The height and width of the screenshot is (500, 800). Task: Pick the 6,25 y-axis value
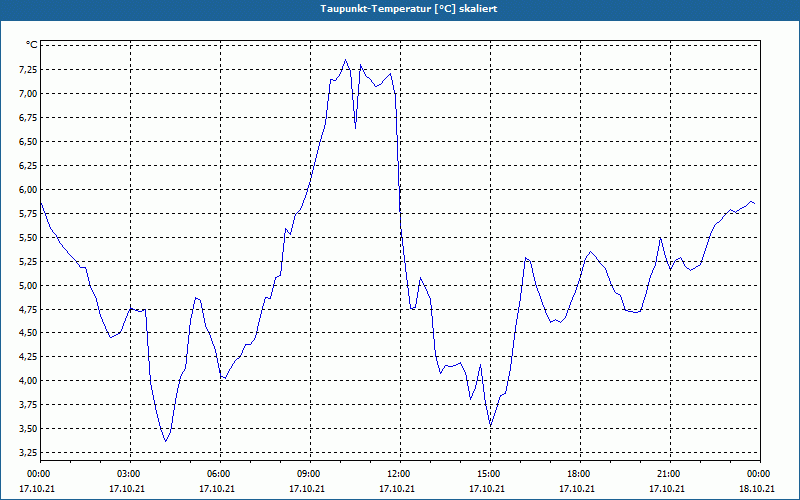point(28,165)
